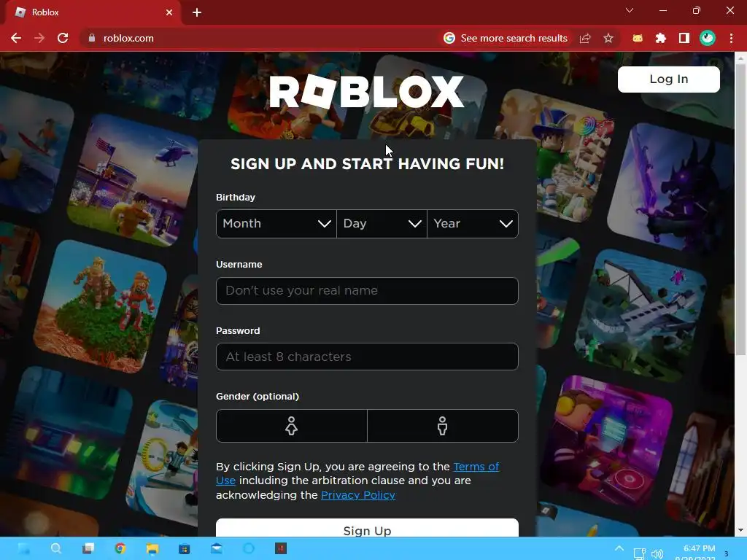747x560 pixels.
Task: Click the scrollbar up arrow
Action: point(740,58)
